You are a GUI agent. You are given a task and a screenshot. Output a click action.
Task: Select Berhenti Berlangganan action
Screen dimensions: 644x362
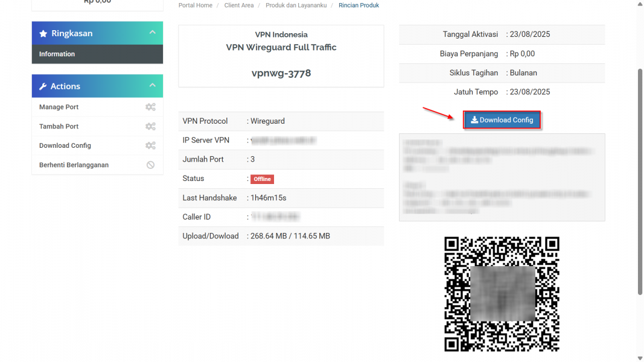pos(97,165)
